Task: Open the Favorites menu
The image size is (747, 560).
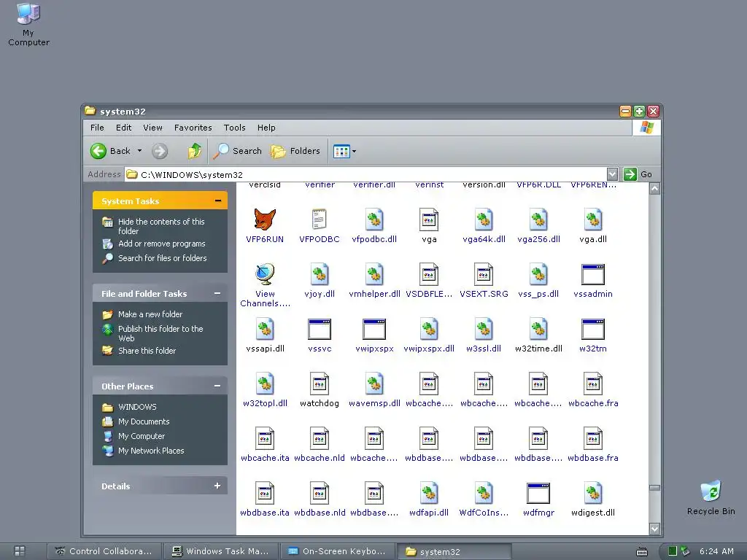Action: [x=193, y=128]
